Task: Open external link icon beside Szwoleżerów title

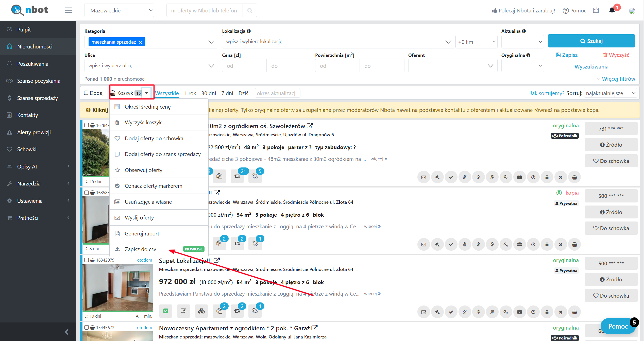Action: point(310,126)
